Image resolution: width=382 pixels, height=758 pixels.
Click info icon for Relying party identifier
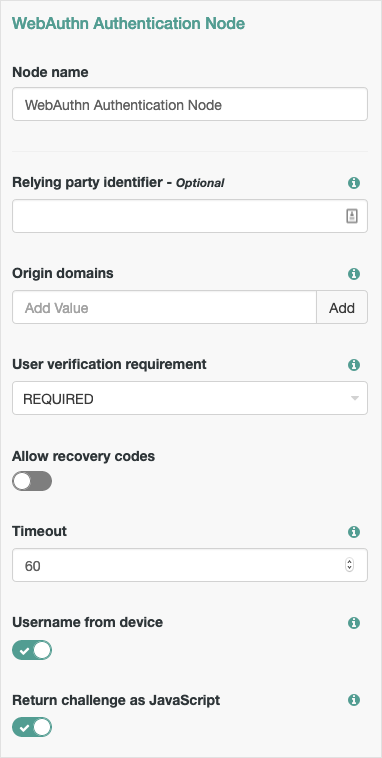coord(354,183)
